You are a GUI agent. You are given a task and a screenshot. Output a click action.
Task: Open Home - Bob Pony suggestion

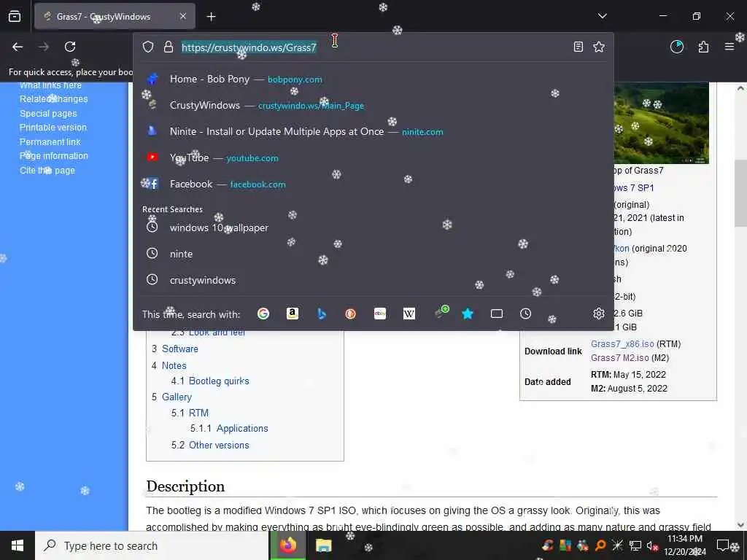pyautogui.click(x=373, y=79)
